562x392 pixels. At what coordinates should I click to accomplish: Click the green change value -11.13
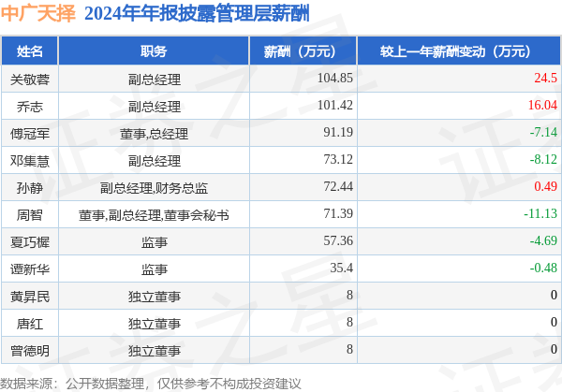point(540,213)
